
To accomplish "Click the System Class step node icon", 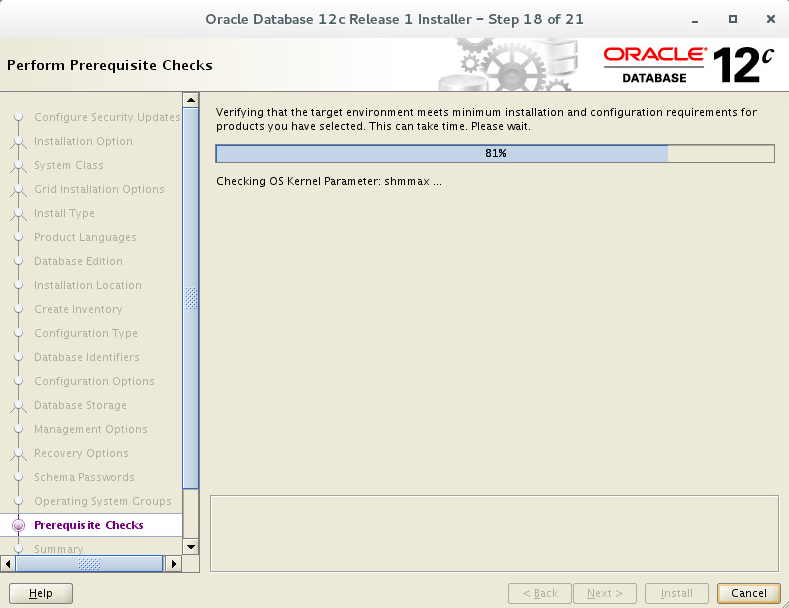I will 19,167.
